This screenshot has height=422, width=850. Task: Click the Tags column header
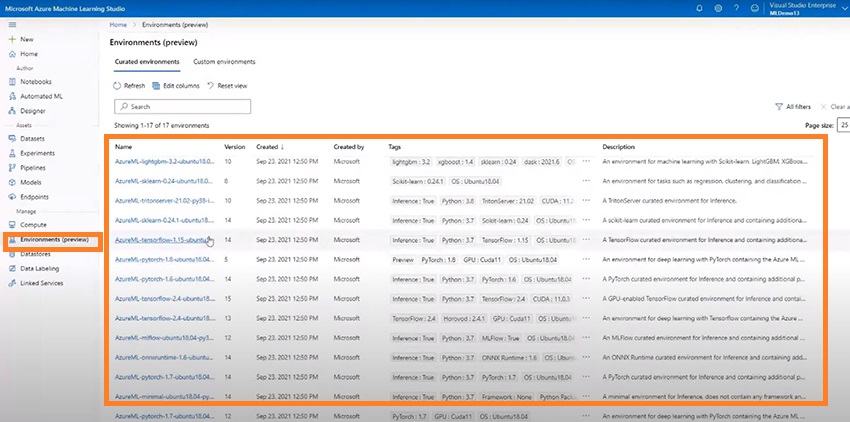395,147
